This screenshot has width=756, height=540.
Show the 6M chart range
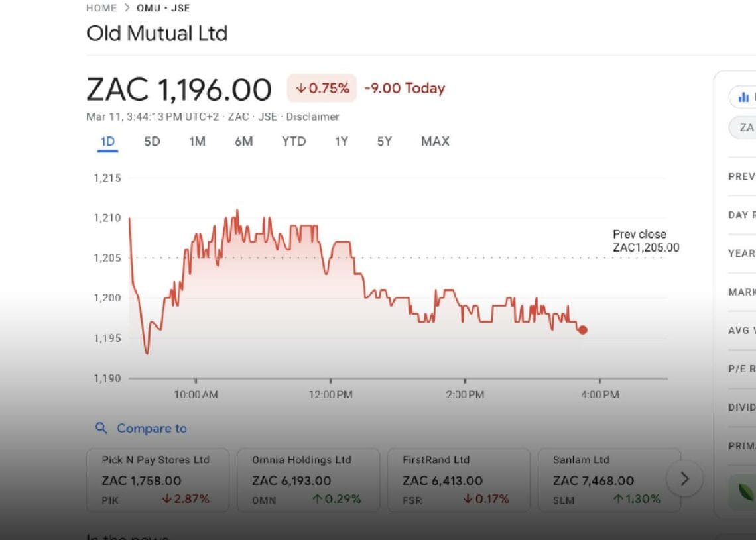(x=243, y=141)
